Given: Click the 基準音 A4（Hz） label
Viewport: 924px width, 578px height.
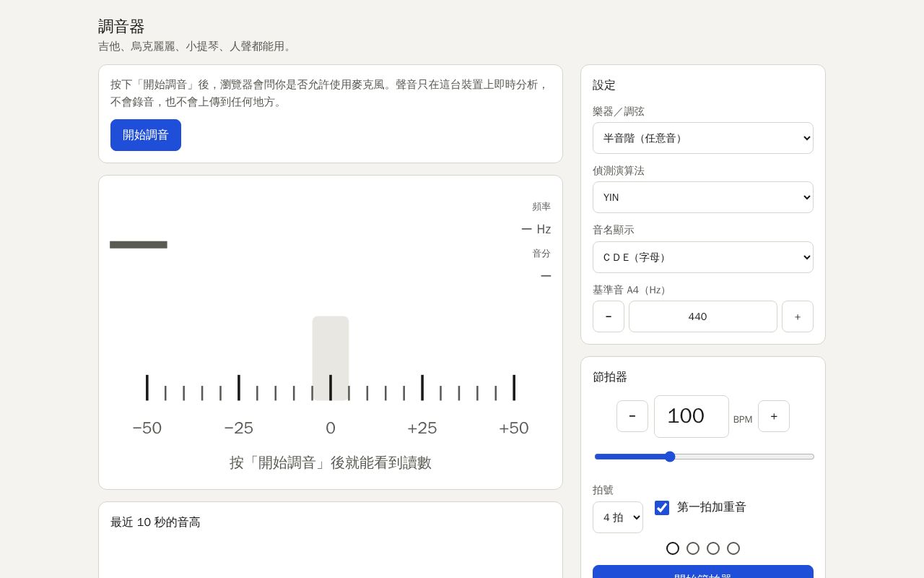Looking at the screenshot, I should click(x=630, y=290).
